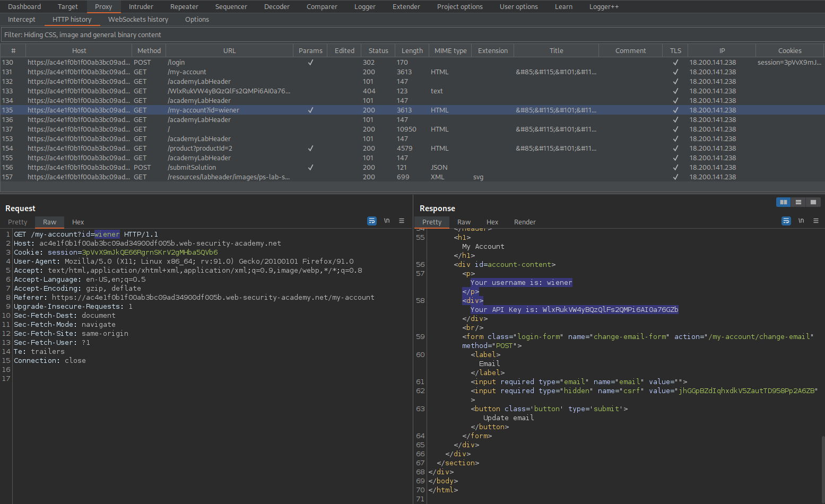Sort history by Method column header
This screenshot has height=504, width=825.
coord(149,51)
